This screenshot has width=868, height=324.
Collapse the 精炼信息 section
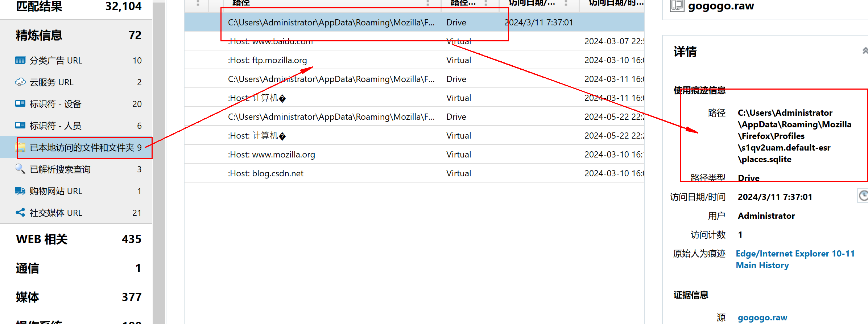pyautogui.click(x=76, y=35)
